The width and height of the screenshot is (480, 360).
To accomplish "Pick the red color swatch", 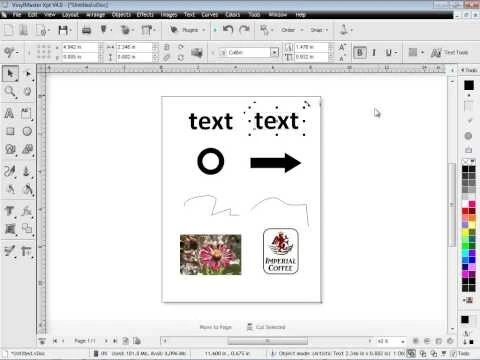I will [465, 211].
